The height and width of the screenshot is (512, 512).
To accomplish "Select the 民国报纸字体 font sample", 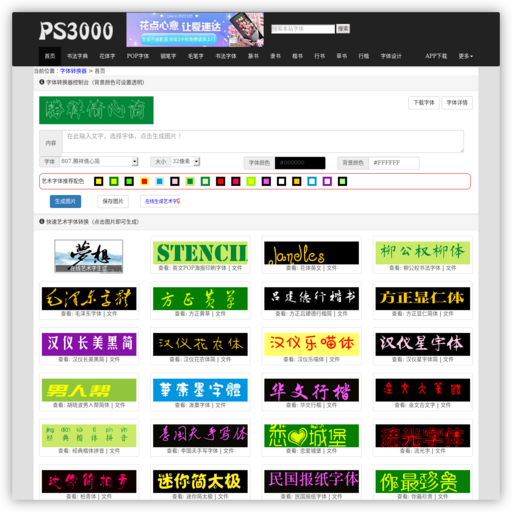I will click(312, 481).
